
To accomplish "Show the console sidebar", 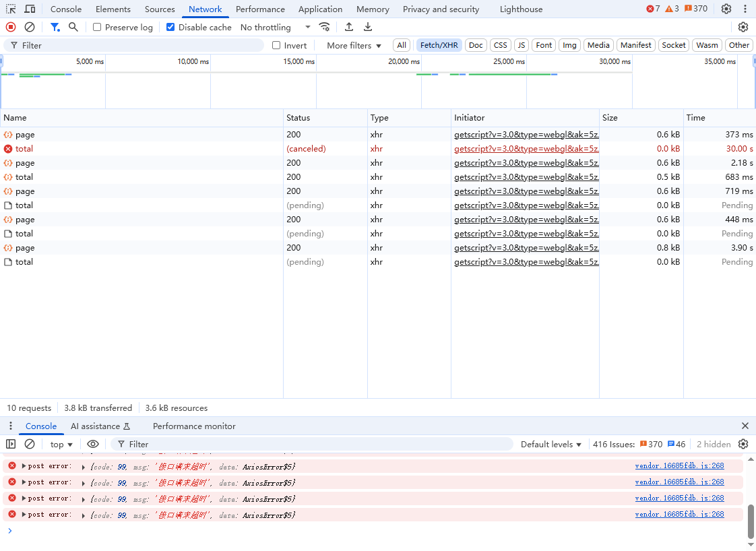I will click(x=11, y=444).
